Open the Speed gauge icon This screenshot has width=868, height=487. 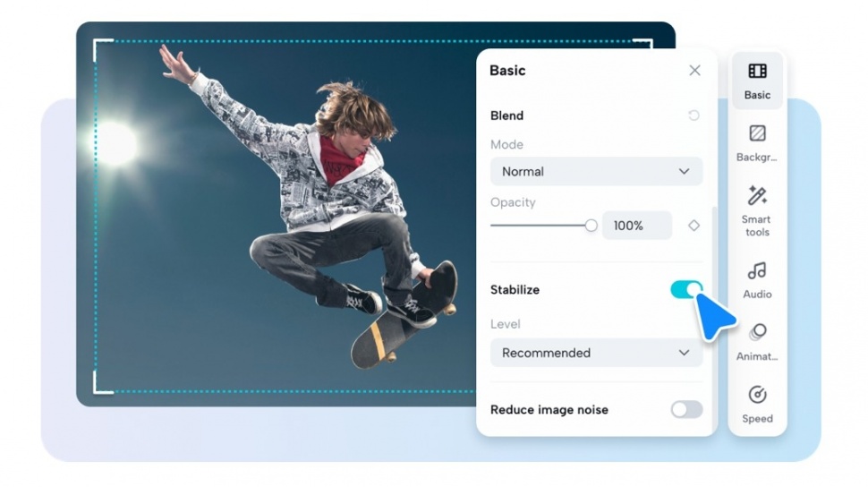[757, 395]
